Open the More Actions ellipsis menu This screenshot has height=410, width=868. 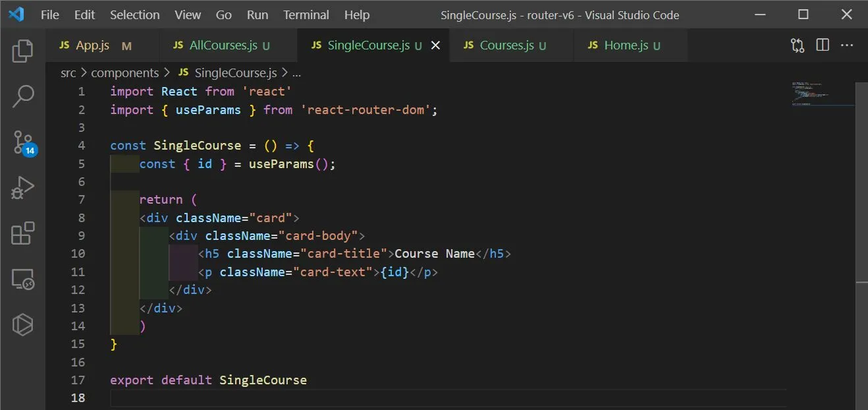coord(848,45)
